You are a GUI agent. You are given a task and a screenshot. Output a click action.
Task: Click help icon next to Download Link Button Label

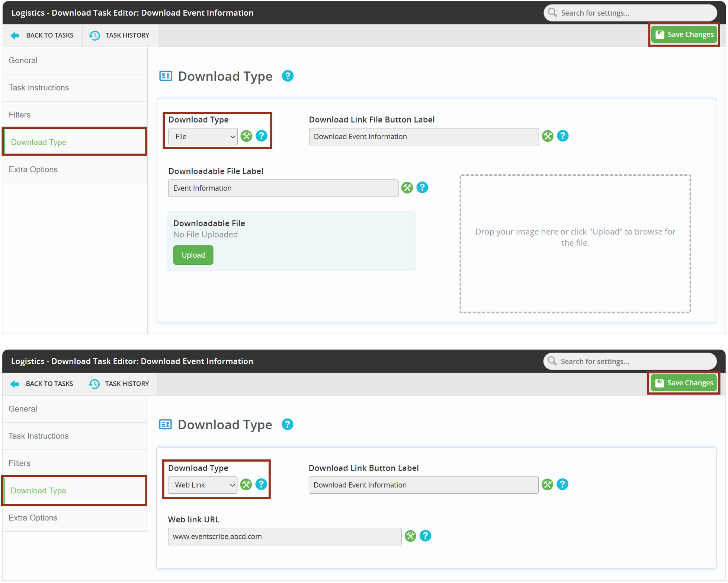[562, 485]
